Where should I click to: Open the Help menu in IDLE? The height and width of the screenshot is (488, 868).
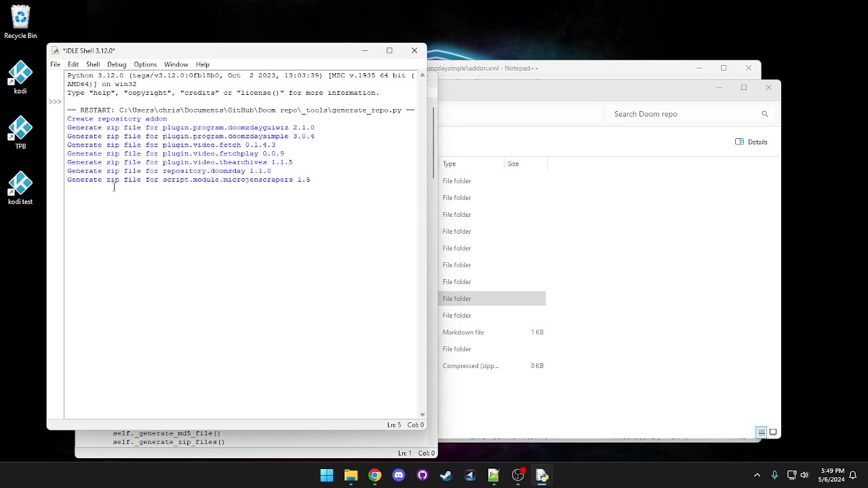(x=203, y=64)
